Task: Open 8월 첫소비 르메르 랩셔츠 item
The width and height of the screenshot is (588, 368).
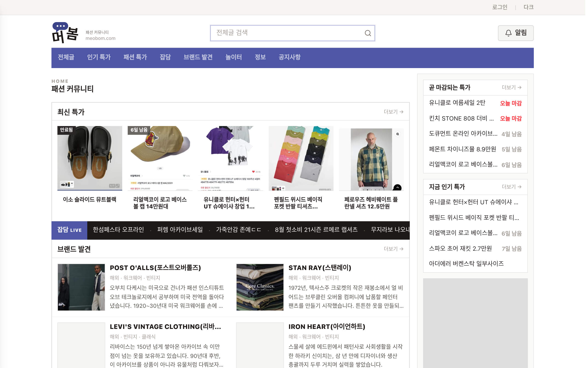Action: point(318,230)
